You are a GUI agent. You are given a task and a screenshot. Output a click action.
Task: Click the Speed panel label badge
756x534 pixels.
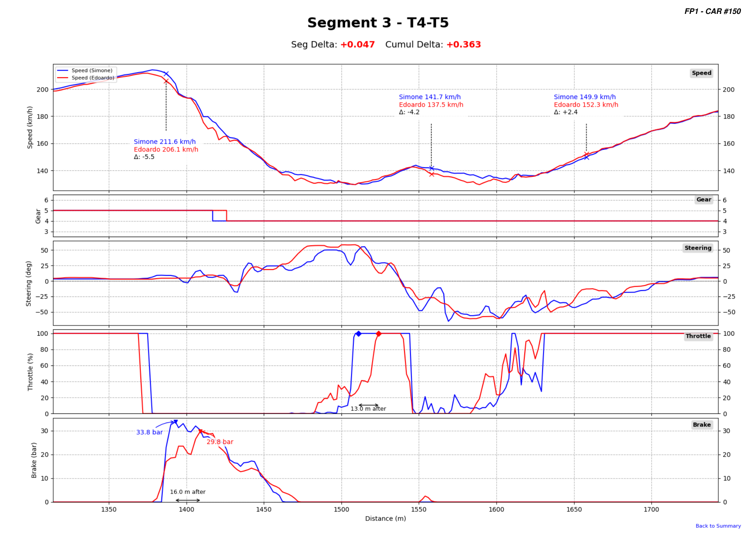click(x=701, y=73)
